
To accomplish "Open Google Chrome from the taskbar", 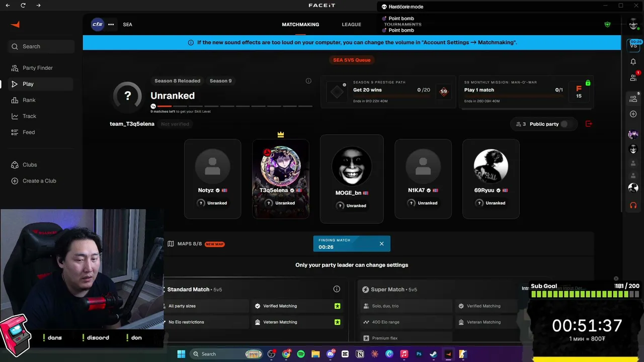I will pos(286,354).
